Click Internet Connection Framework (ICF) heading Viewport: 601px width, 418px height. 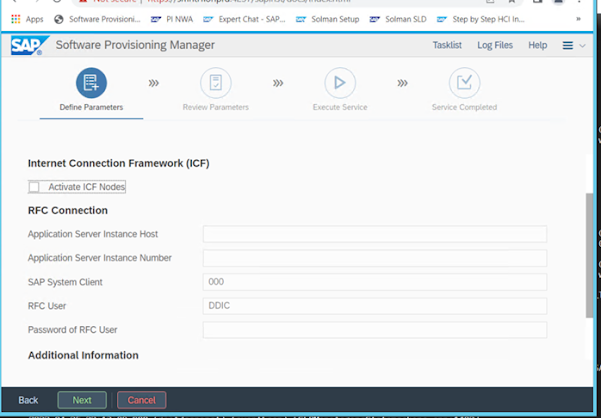pyautogui.click(x=118, y=163)
